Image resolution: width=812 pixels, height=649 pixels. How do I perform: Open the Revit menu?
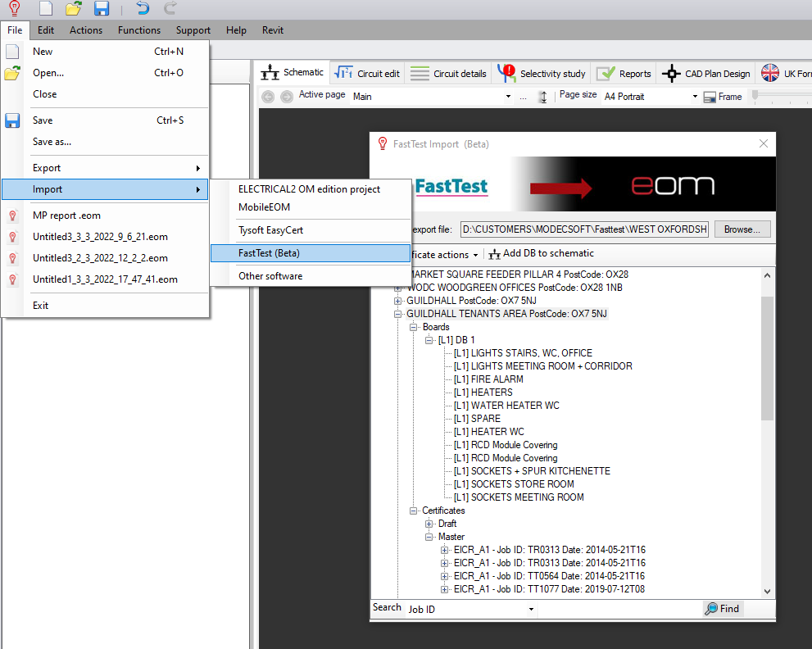coord(272,30)
